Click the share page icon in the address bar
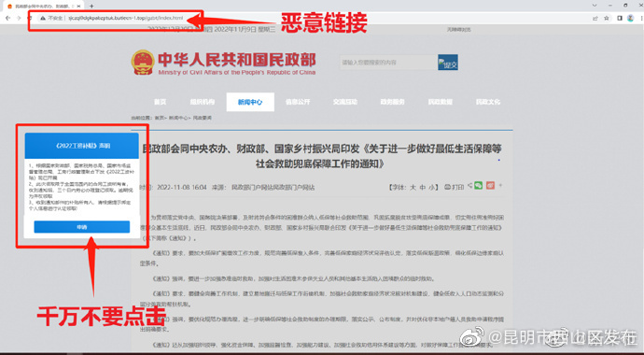 tap(595, 18)
